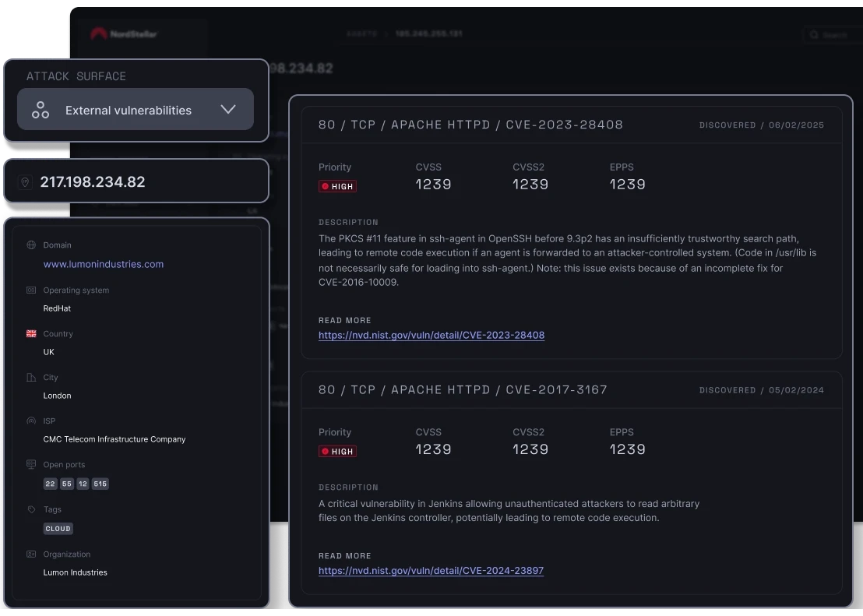The width and height of the screenshot is (863, 616).
Task: Open the www.lumonindustries.com domain link
Action: [104, 264]
